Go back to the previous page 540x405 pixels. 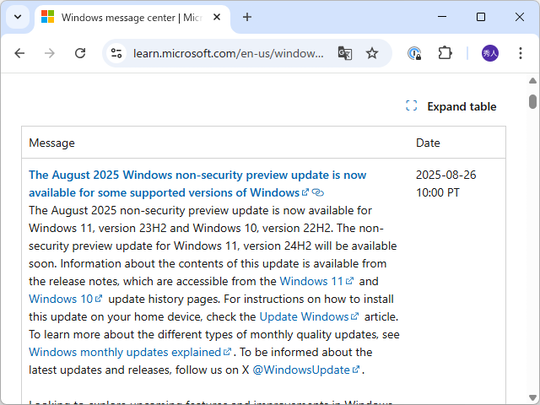20,53
